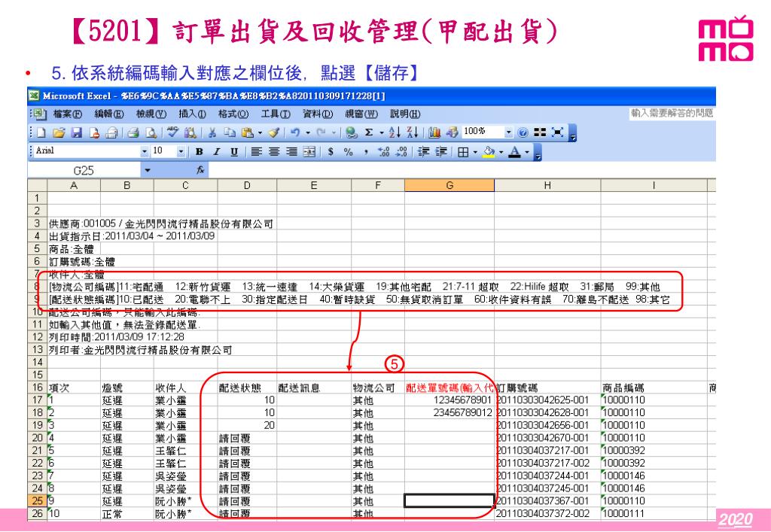Toggle Bold formatting
Viewport: 771px width, 532px height.
click(x=199, y=152)
